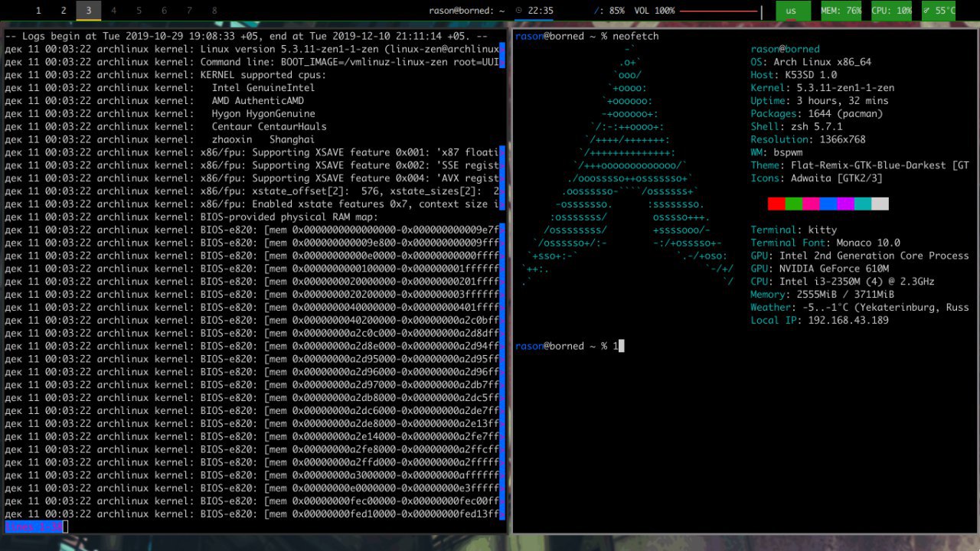Click the CPU 10% module
The image size is (980, 551).
[891, 11]
